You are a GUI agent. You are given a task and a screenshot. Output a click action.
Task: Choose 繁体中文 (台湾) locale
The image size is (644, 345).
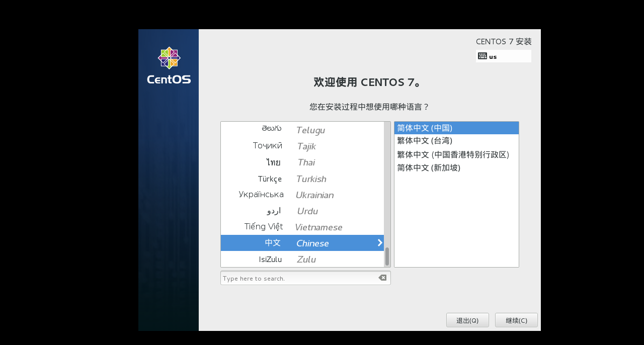pos(456,141)
